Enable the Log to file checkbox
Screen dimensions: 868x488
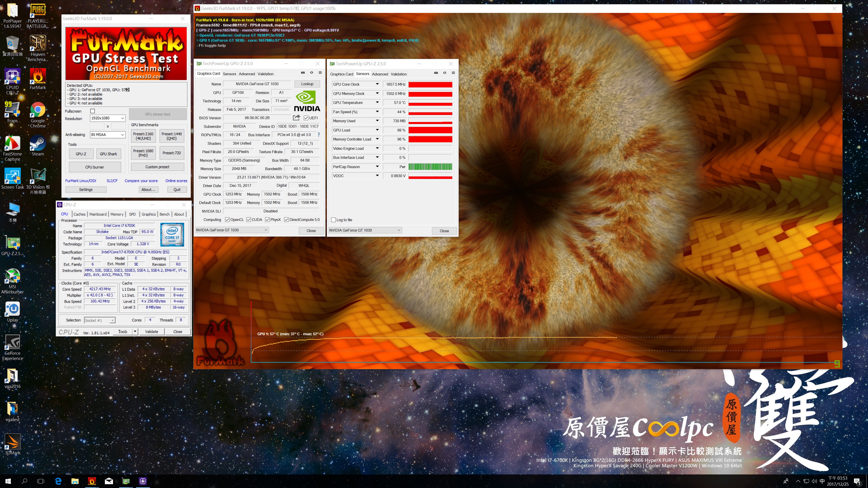coord(334,220)
